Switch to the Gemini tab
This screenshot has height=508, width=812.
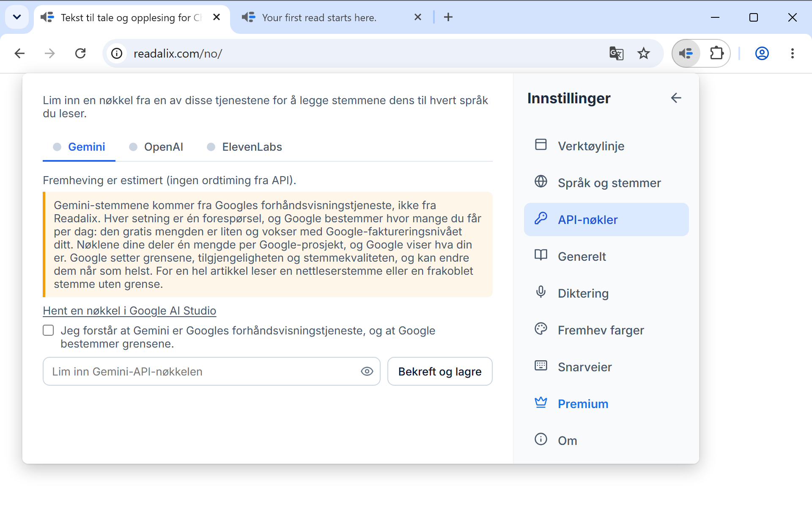coord(79,147)
